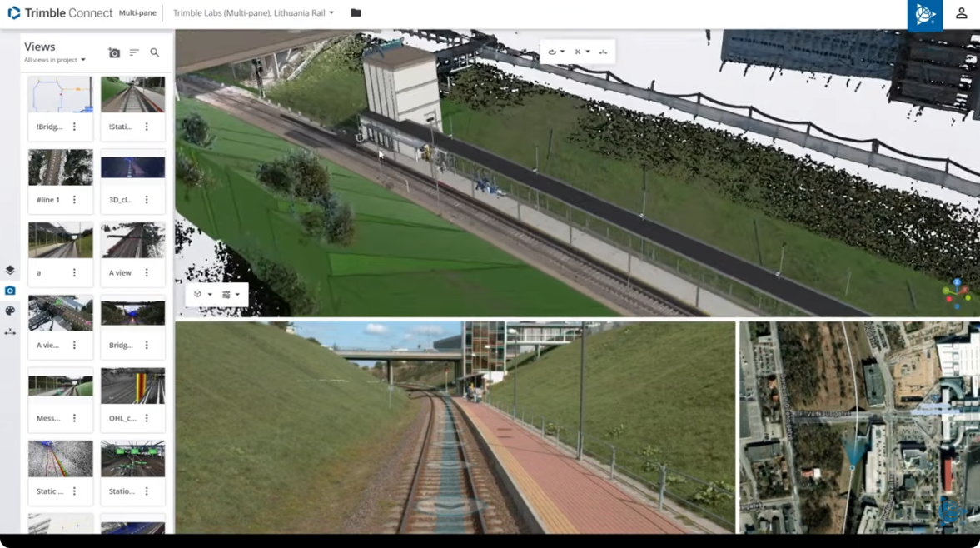The image size is (980, 548).
Task: Open the color palette sidebar icon
Action: (x=10, y=311)
